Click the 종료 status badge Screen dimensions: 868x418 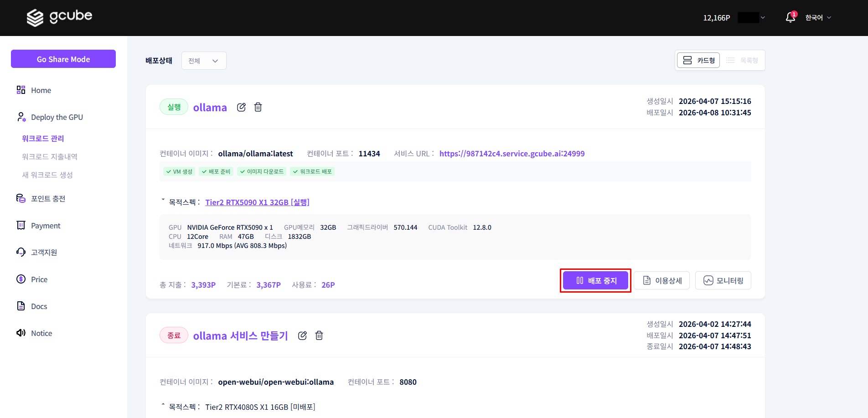pyautogui.click(x=174, y=335)
